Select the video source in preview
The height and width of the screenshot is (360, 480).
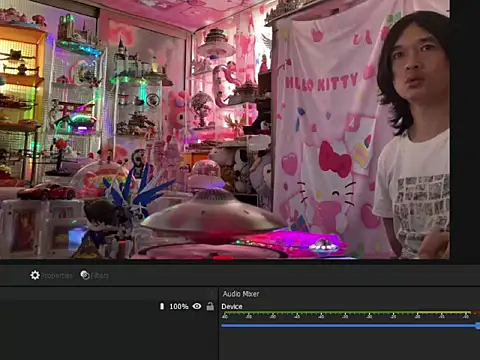[x=225, y=129]
